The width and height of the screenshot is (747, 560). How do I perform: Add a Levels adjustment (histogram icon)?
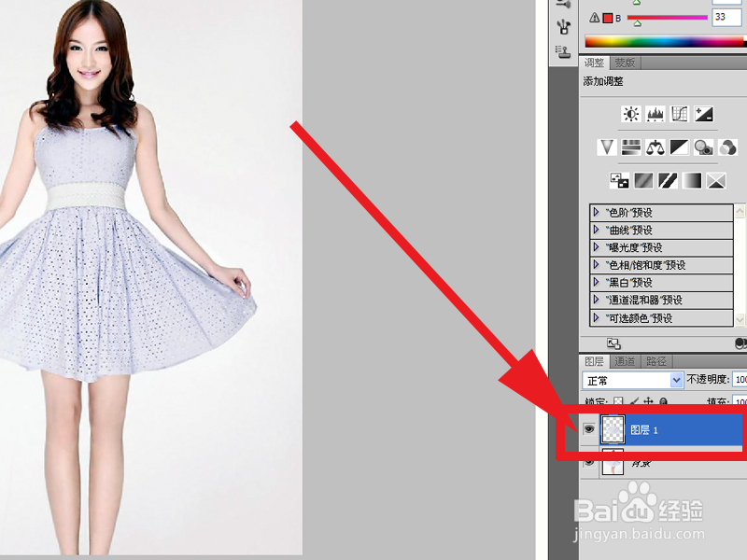coord(655,114)
